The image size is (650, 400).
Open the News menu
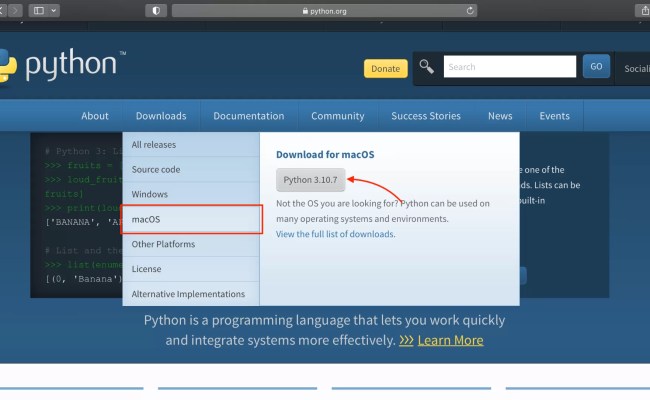point(500,116)
